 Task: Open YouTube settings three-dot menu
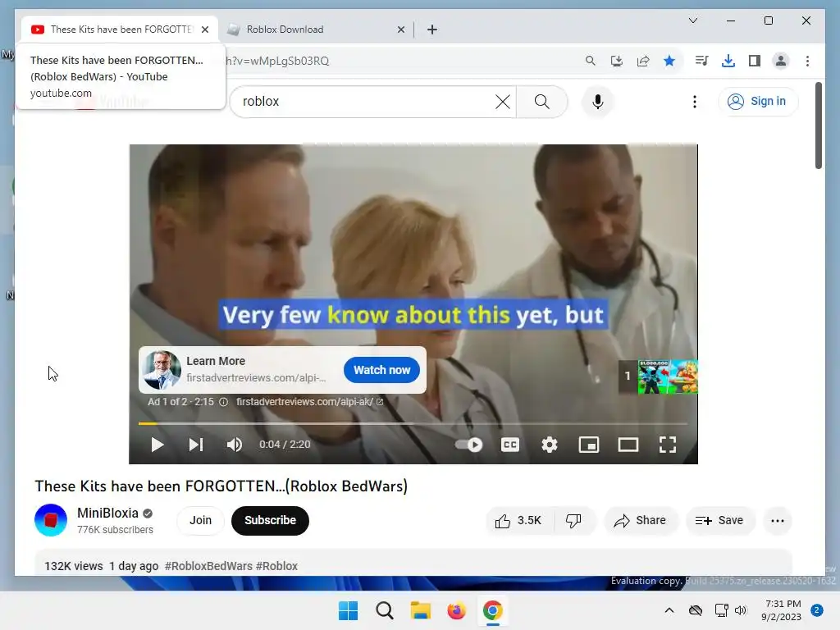point(694,102)
